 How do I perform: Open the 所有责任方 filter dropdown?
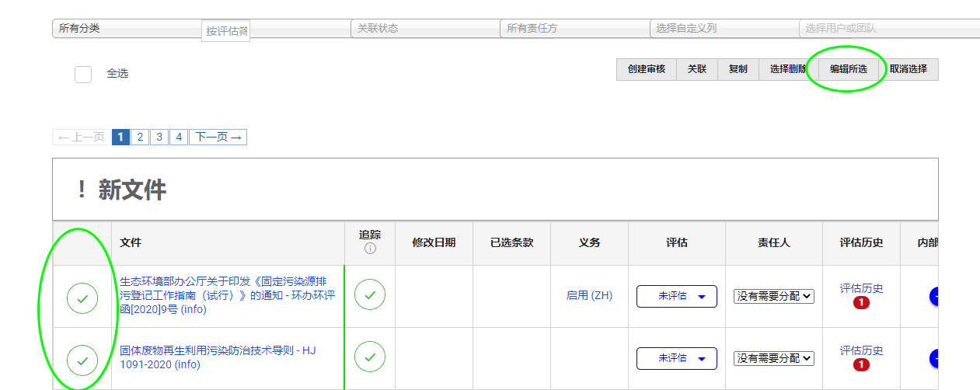coord(574,29)
